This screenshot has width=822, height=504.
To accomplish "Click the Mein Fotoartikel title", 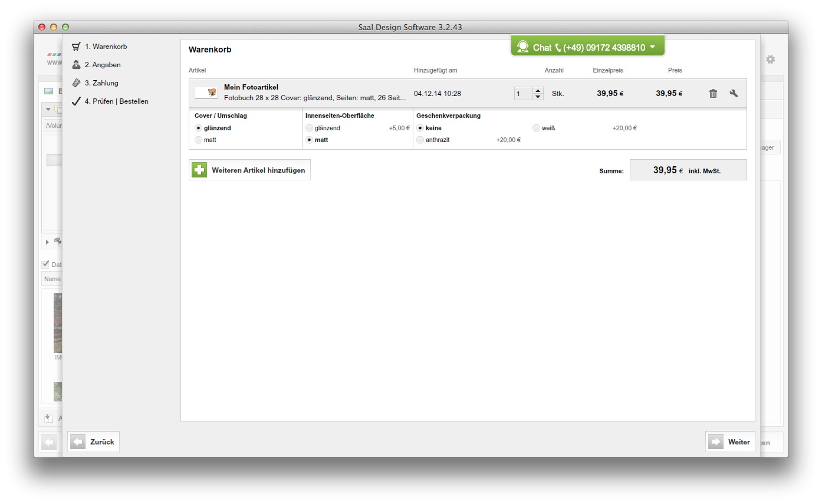I will [251, 87].
